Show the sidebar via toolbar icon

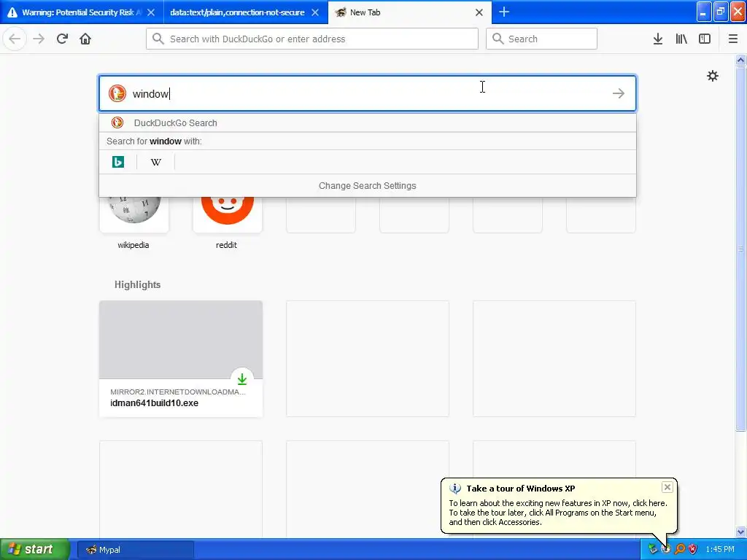[x=705, y=39]
